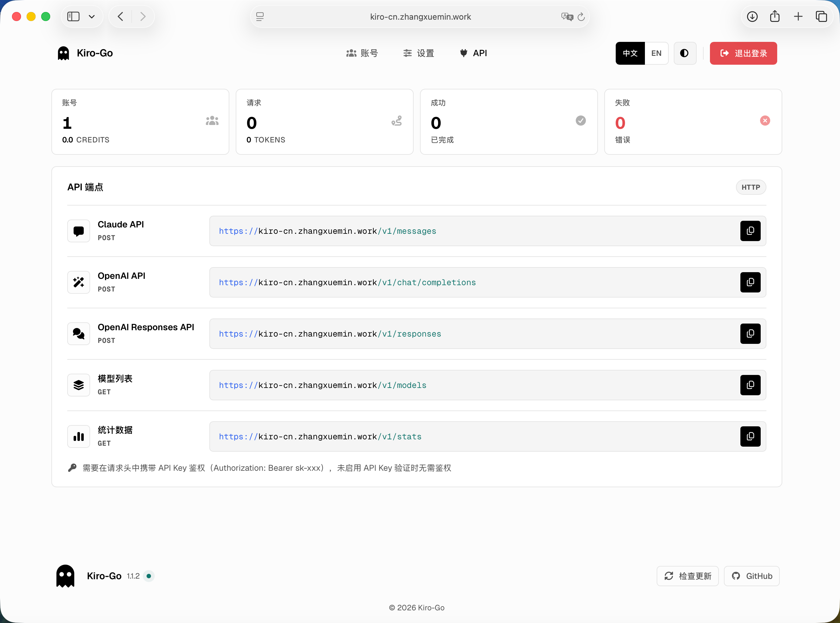
Task: Open the 设置 settings tab
Action: coord(418,53)
